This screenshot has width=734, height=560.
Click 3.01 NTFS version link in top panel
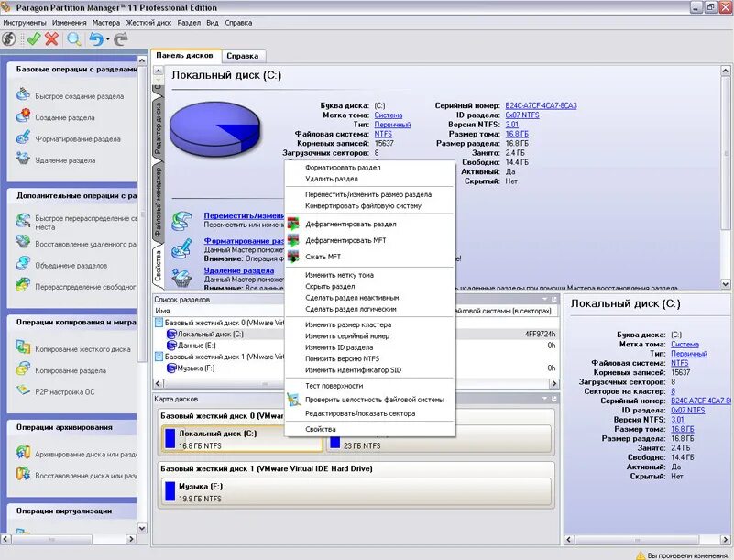coord(511,124)
